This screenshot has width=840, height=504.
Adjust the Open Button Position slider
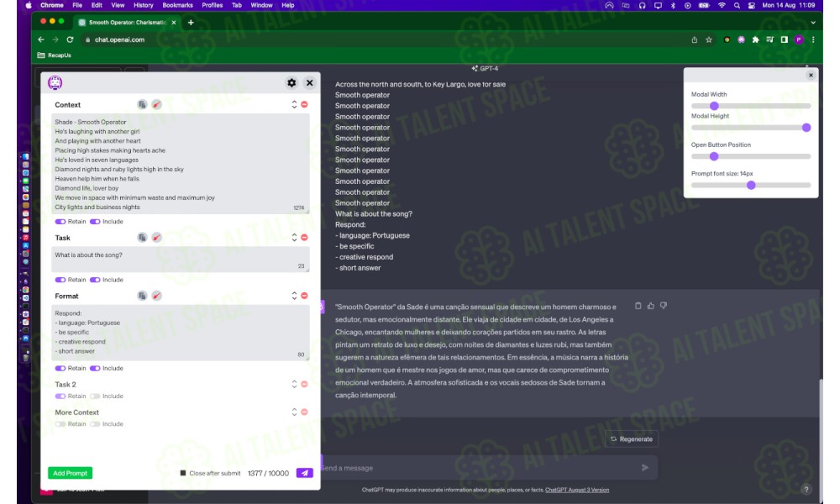tap(750, 156)
